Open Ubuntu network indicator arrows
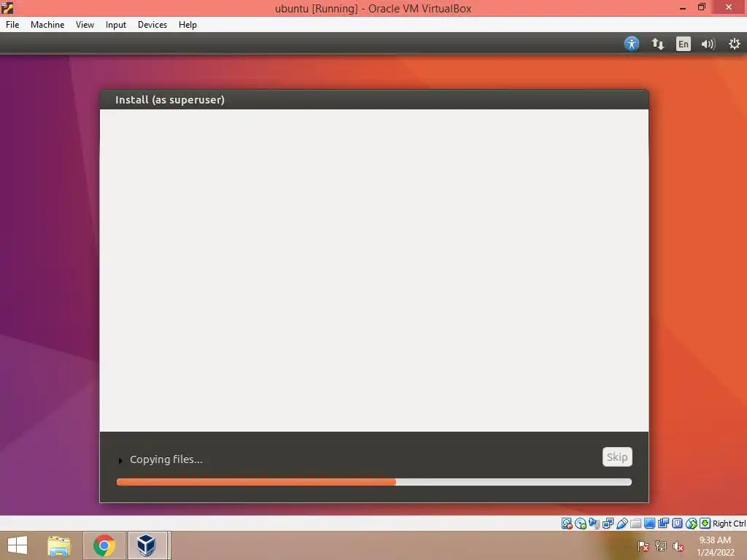 [658, 44]
